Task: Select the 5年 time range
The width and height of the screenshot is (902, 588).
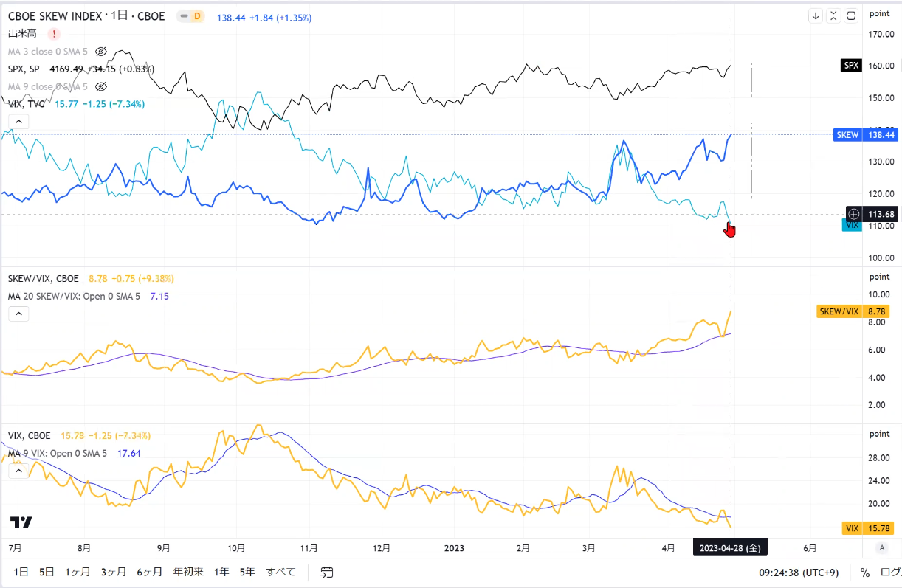Action: pyautogui.click(x=247, y=572)
